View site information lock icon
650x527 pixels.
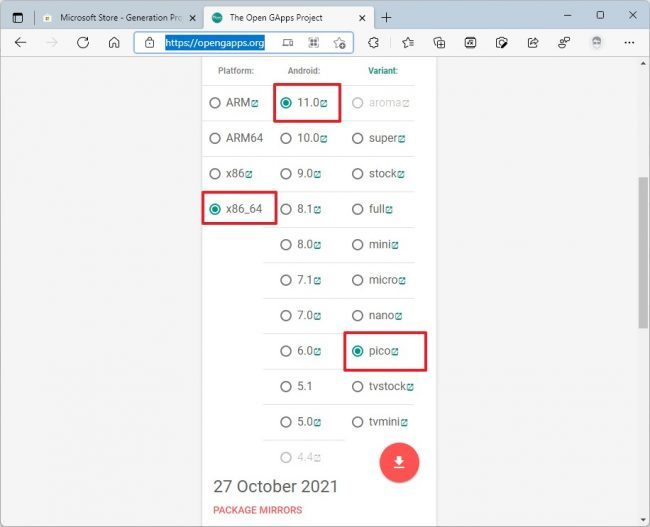[150, 42]
